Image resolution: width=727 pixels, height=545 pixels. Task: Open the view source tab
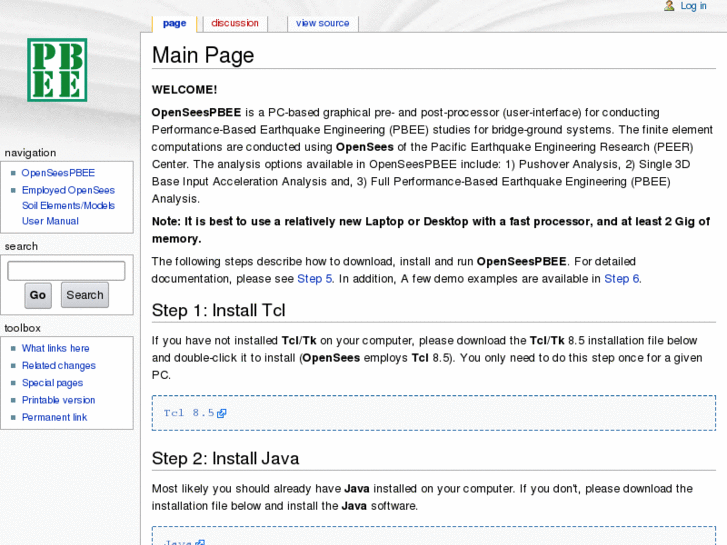tap(322, 23)
